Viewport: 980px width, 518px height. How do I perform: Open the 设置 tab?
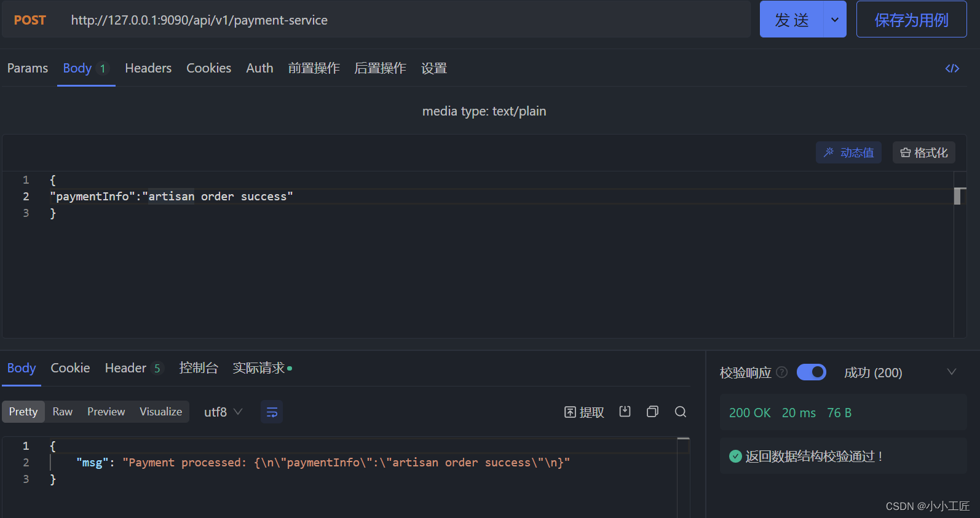coord(434,68)
